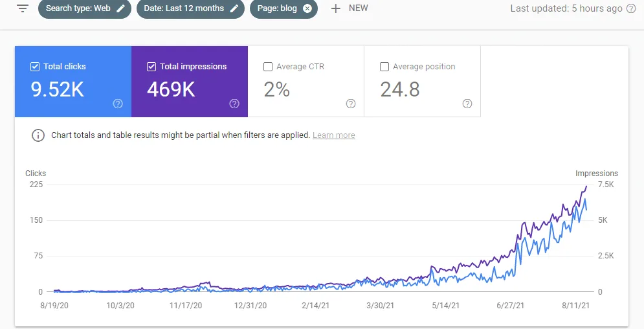Viewport: 644px width, 329px height.
Task: Click pencil icon on Date filter chip
Action: tap(234, 8)
